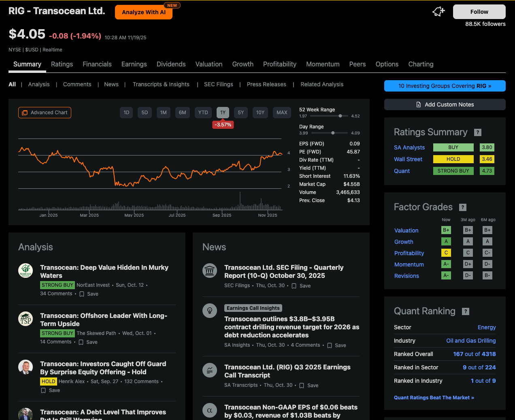
Task: Open Profitability factor grade link
Action: (x=409, y=253)
